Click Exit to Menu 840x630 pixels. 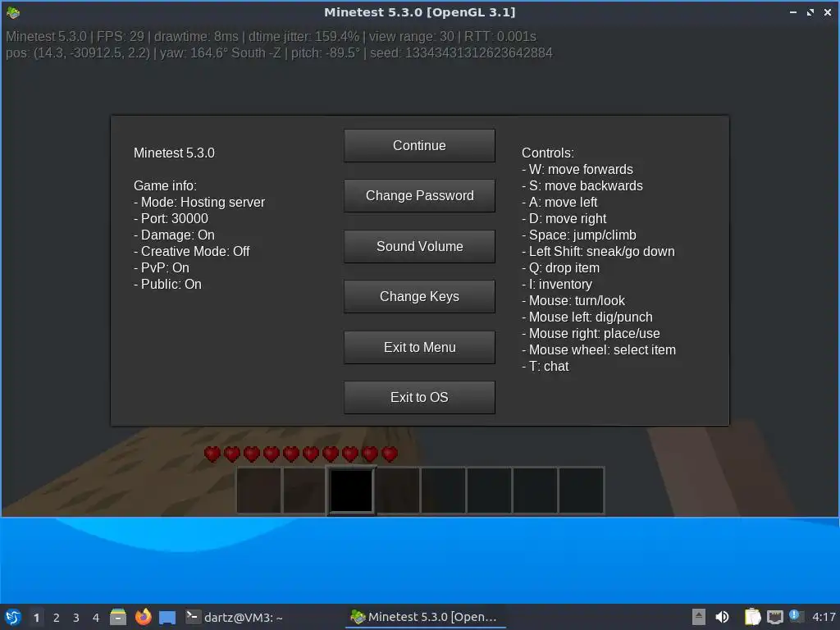click(x=419, y=347)
